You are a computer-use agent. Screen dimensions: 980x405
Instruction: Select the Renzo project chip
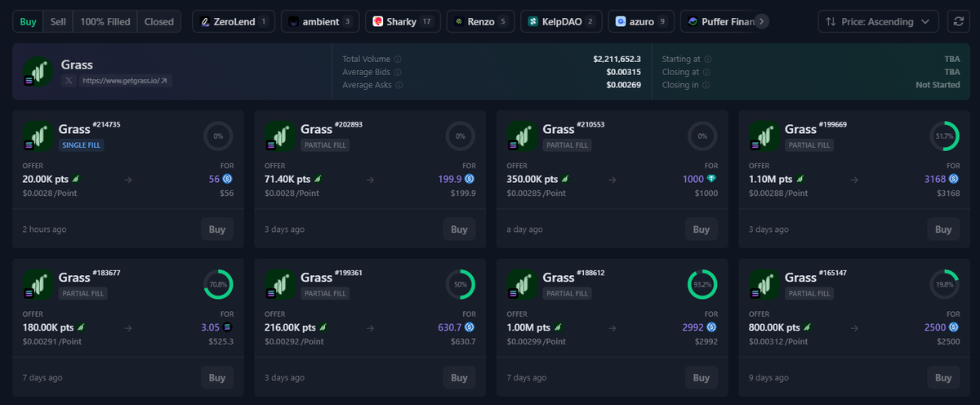pos(480,22)
